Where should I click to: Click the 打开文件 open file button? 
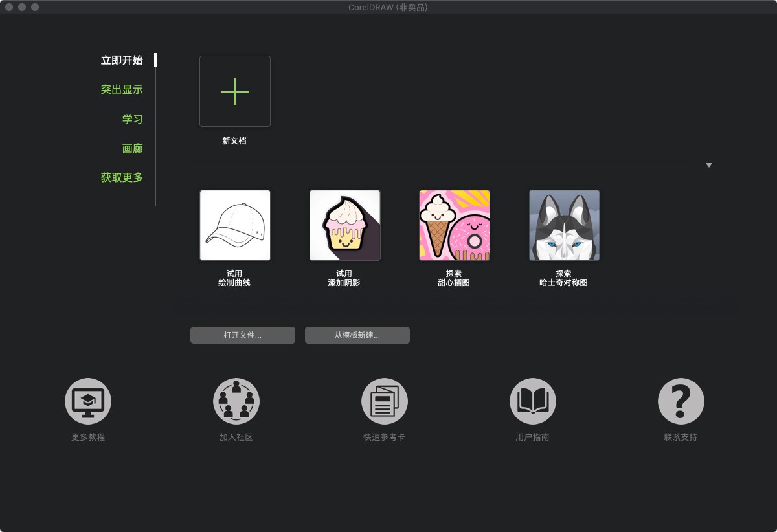pyautogui.click(x=242, y=335)
